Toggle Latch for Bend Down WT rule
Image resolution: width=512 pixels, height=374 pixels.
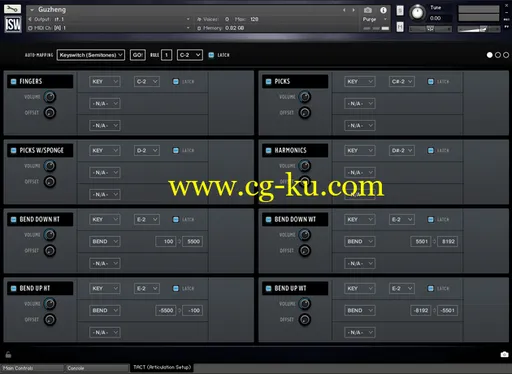431,219
